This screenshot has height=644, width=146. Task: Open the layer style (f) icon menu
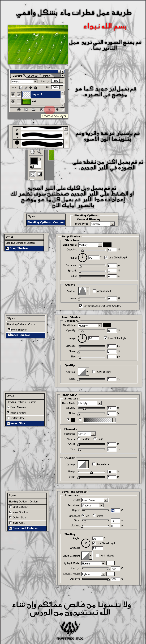[19, 110]
